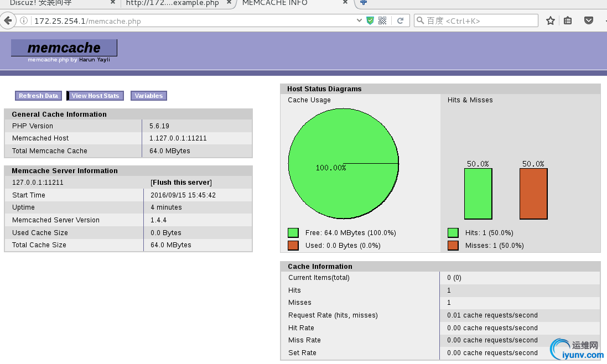Select the MEMCACHE INFO tab
This screenshot has height=364, width=607.
coord(294,3)
